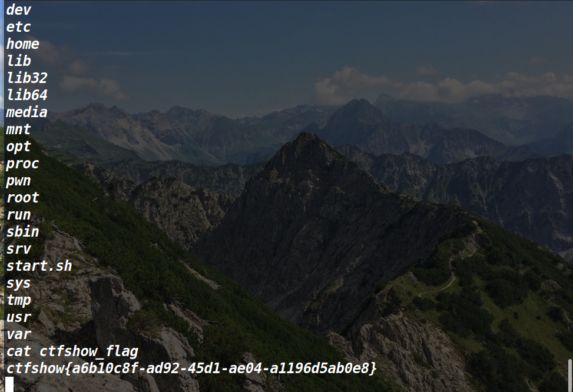Screen dimensions: 573x392
Task: Click the ctfshow{a6b10c8f...} flag output line
Action: (x=191, y=368)
